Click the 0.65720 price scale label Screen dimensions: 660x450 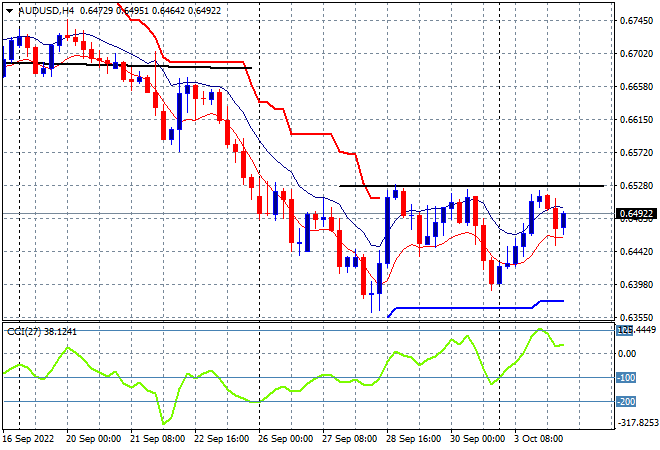(x=636, y=153)
